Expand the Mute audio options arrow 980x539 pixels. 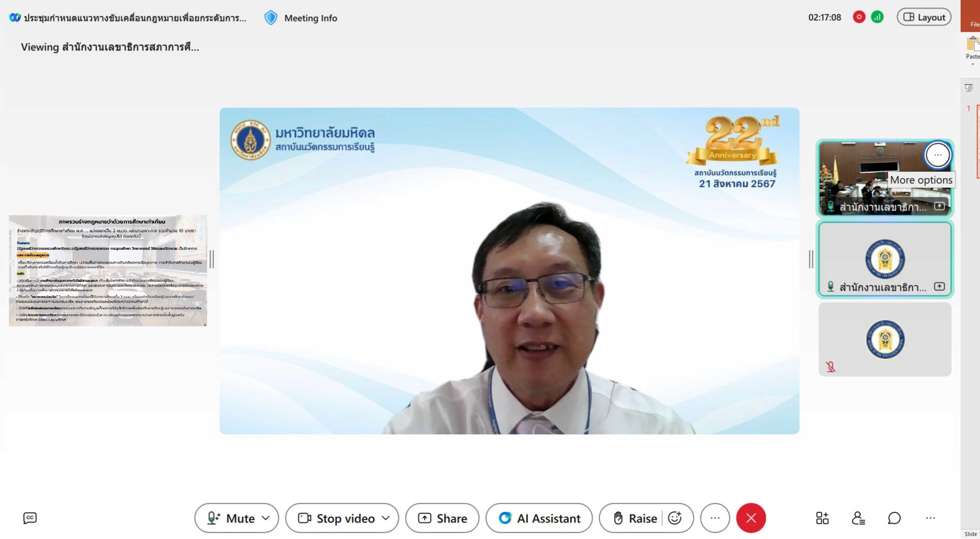266,518
